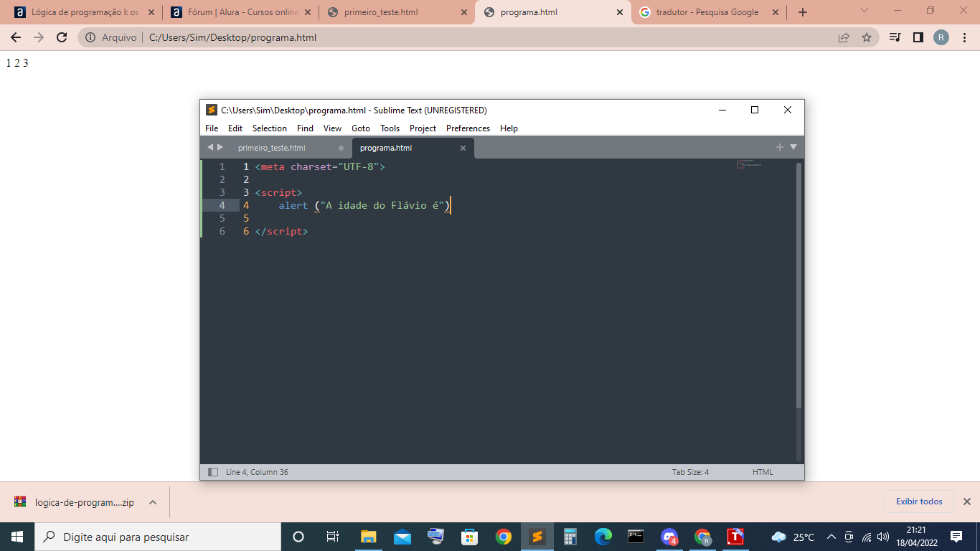Click the Windows taskbar search box
This screenshot has height=551, width=980.
click(158, 537)
